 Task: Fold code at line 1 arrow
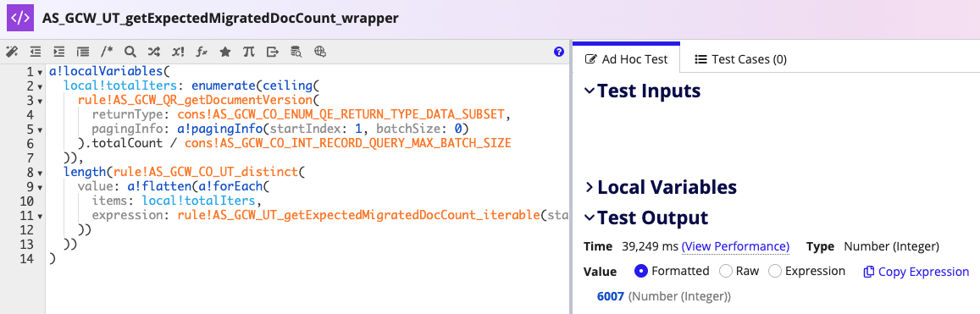tap(41, 73)
